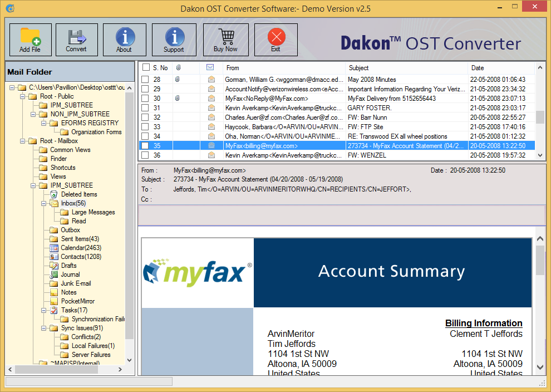551x392 pixels.
Task: Toggle the select-all checkbox in S. No header
Action: (x=146, y=67)
